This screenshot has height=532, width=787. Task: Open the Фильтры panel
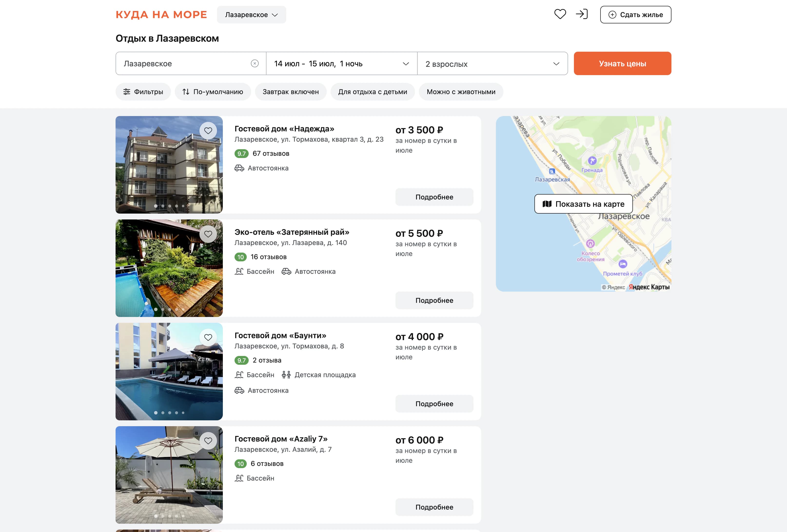(x=143, y=92)
